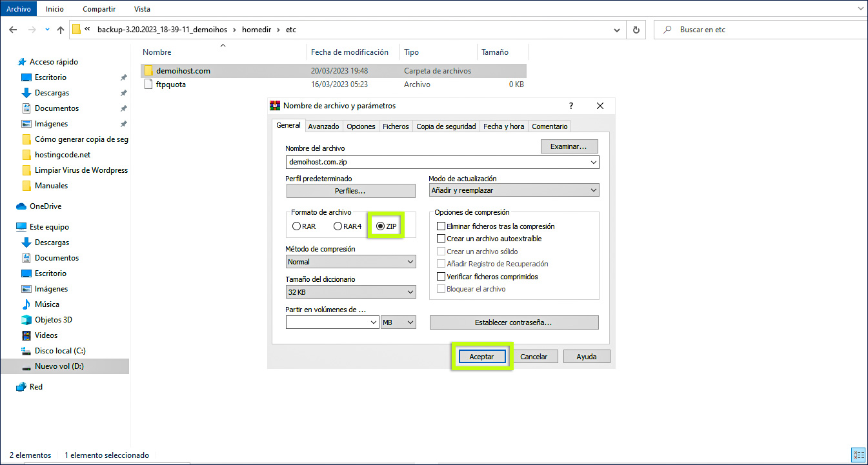Click the Establecer contraseña button
The image size is (868, 465).
[514, 322]
